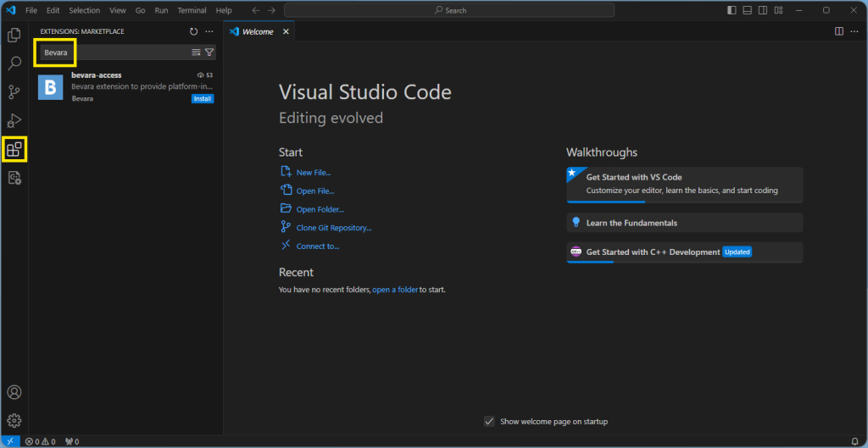
Task: Select the Welcome editor tab
Action: click(259, 31)
